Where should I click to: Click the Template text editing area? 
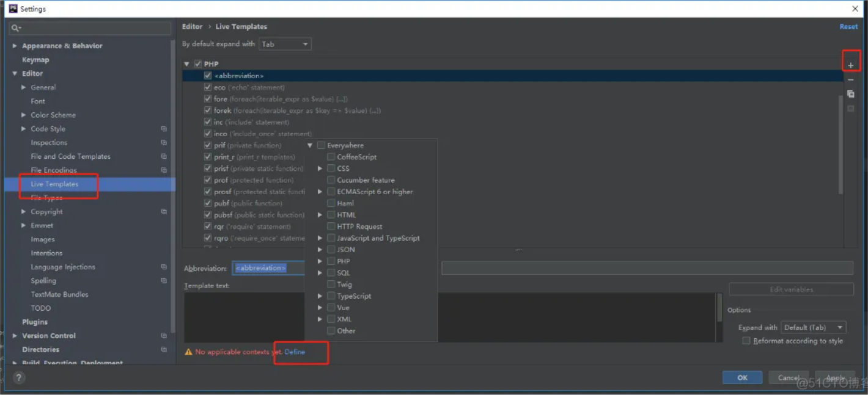point(450,317)
